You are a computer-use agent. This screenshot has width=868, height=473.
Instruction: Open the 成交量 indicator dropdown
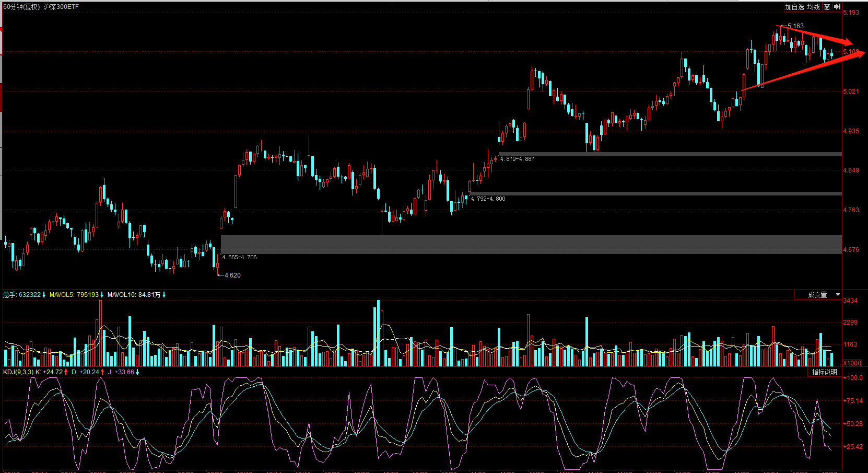click(823, 295)
